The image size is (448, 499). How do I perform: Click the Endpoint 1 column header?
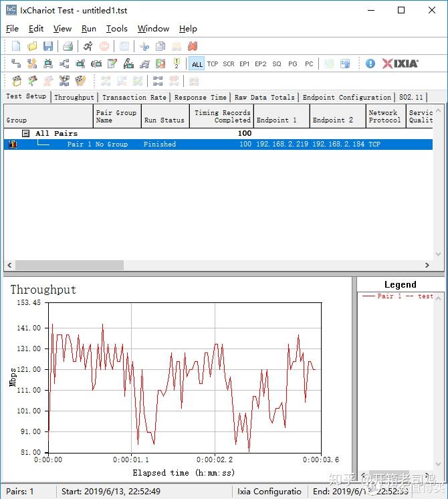click(x=282, y=116)
